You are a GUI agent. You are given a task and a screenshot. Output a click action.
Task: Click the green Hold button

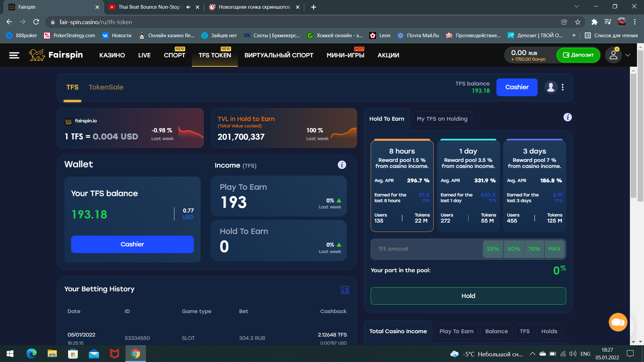point(468,296)
